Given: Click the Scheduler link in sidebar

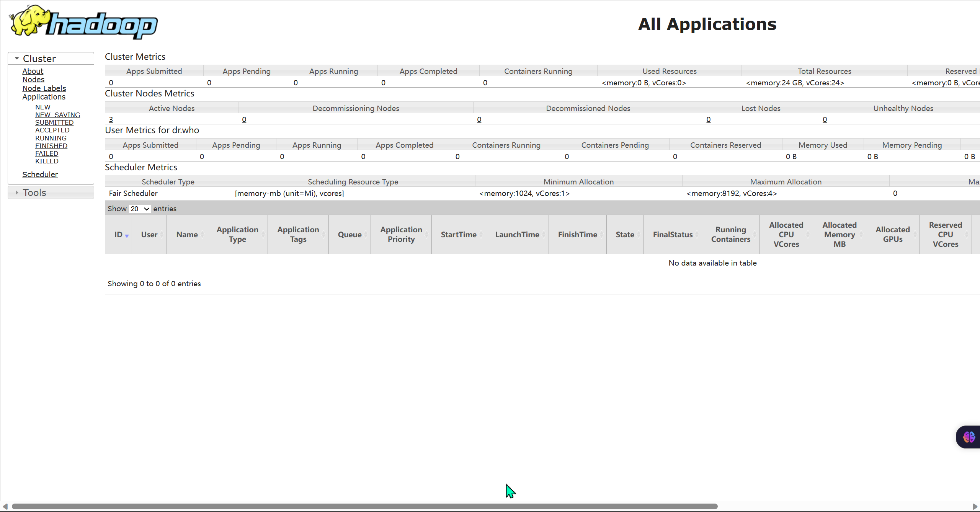Looking at the screenshot, I should [40, 174].
